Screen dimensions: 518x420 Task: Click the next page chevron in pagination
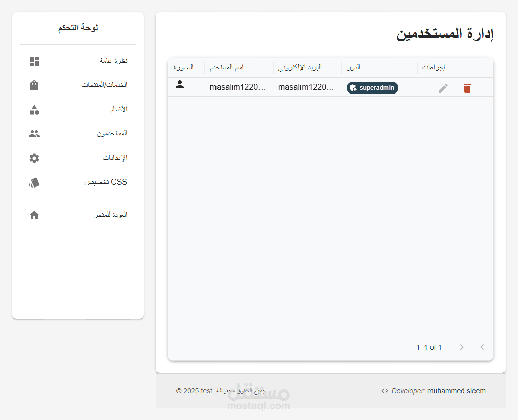[x=462, y=347]
